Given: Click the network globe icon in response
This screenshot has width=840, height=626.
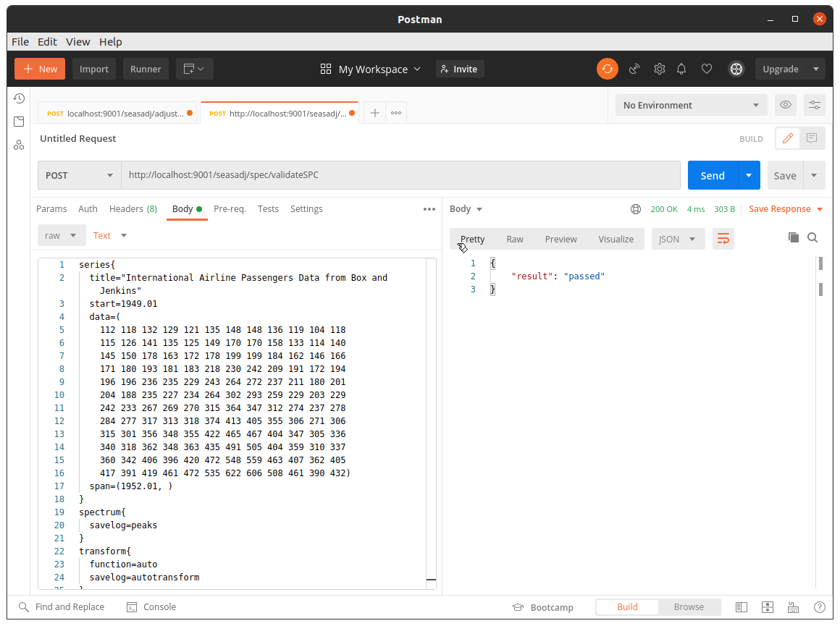Looking at the screenshot, I should coord(636,209).
